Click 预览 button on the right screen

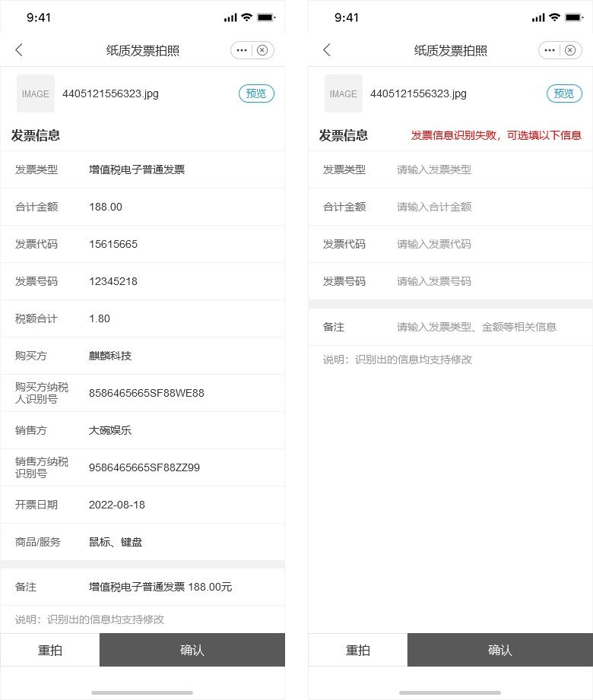[x=564, y=93]
